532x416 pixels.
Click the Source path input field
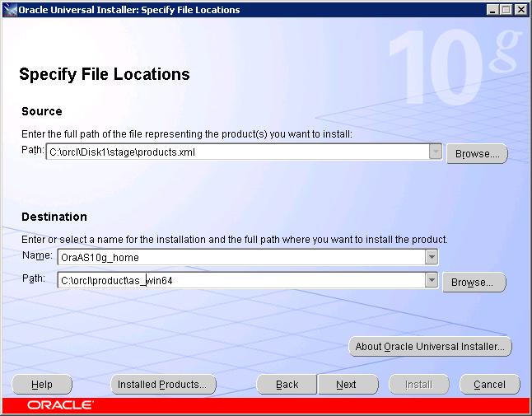[x=238, y=152]
